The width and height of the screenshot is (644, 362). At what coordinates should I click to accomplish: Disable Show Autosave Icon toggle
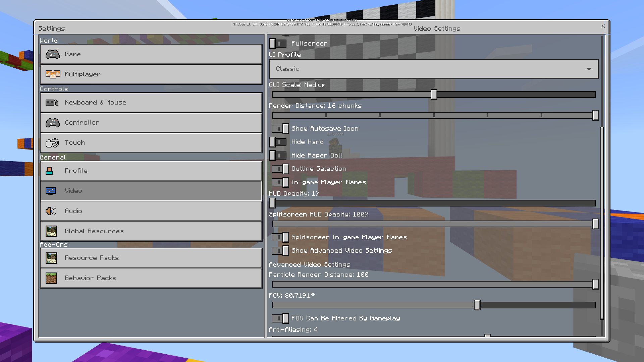280,129
